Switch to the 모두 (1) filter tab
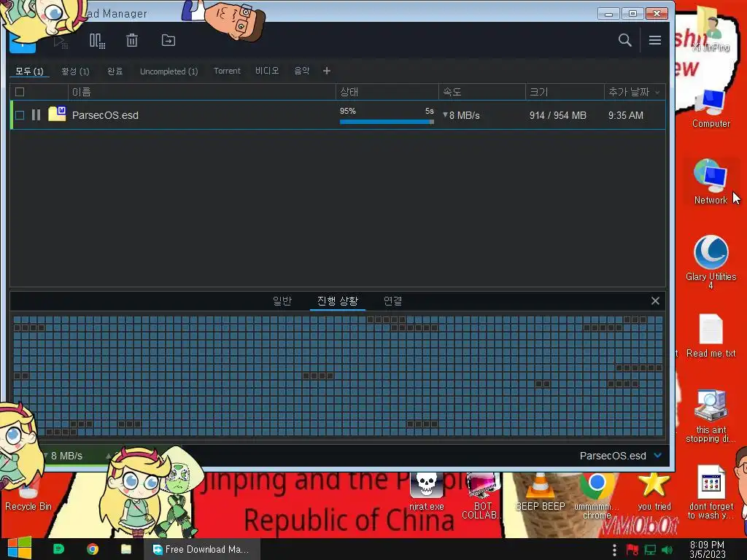The height and width of the screenshot is (560, 747). 29,71
